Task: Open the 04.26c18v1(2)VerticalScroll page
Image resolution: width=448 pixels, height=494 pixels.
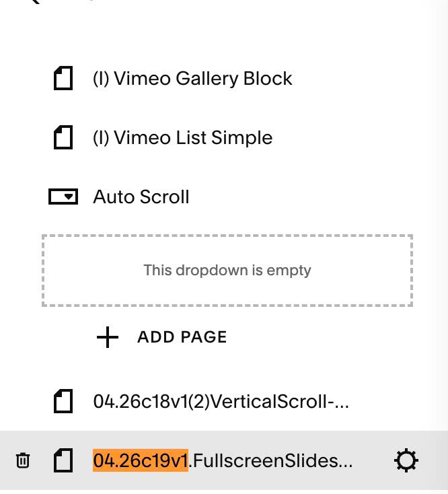Action: tap(221, 402)
